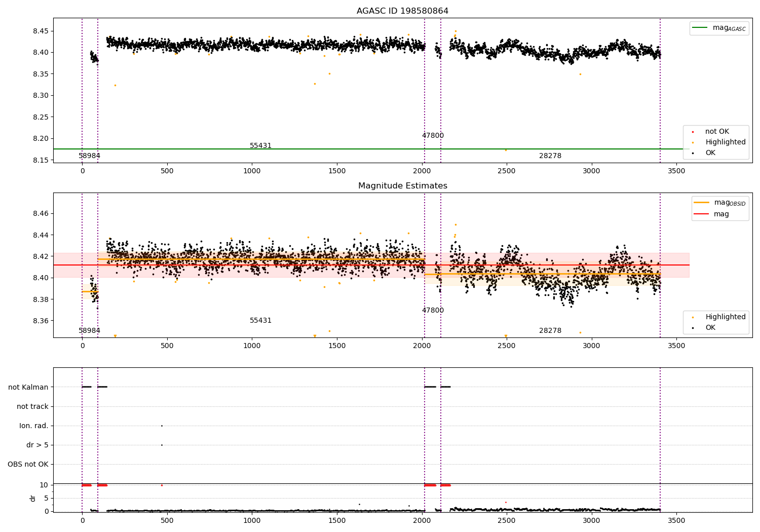Click the dr axis tick label 5

(x=47, y=498)
